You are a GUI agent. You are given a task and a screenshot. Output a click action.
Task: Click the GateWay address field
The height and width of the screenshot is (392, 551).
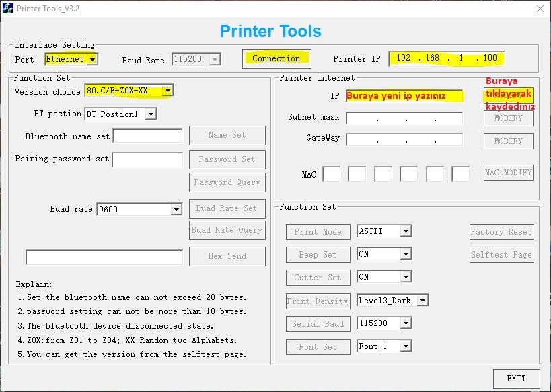(404, 141)
